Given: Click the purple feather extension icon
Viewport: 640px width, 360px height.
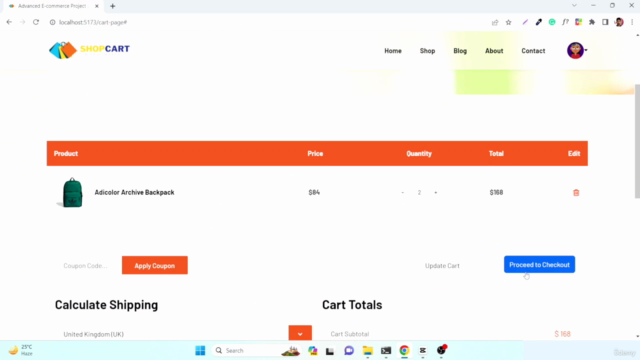Looking at the screenshot, I should 525,22.
